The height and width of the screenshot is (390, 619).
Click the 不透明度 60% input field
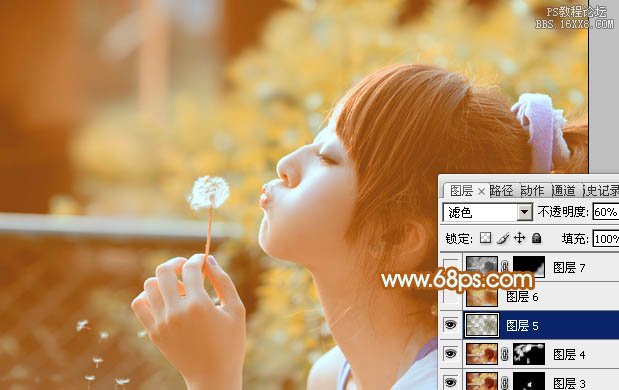click(606, 212)
